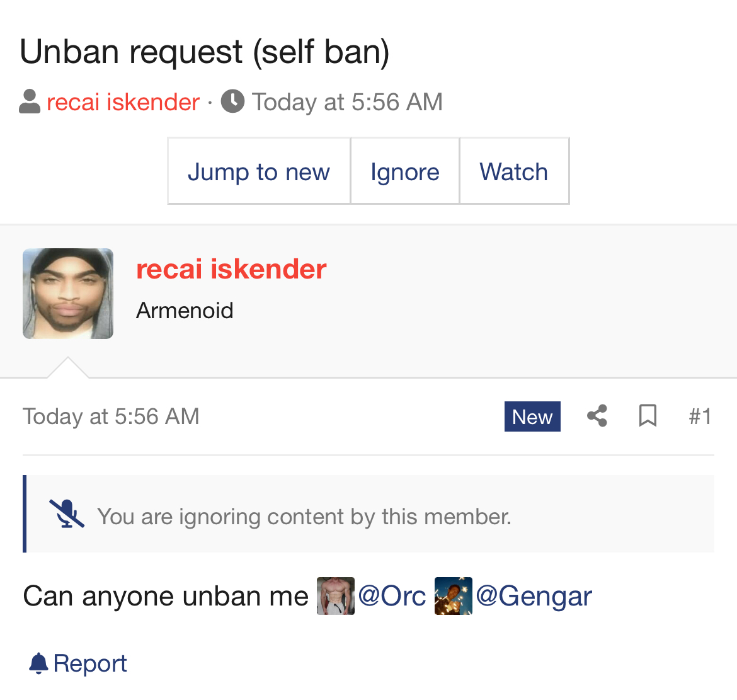
Task: Open the small avatar beside @Gengar
Action: (453, 596)
